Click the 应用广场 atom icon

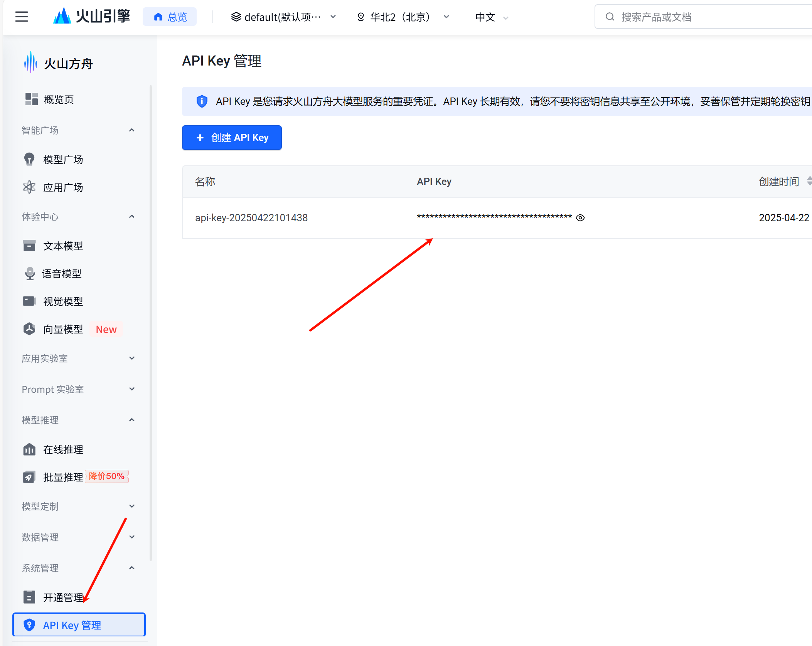point(29,187)
